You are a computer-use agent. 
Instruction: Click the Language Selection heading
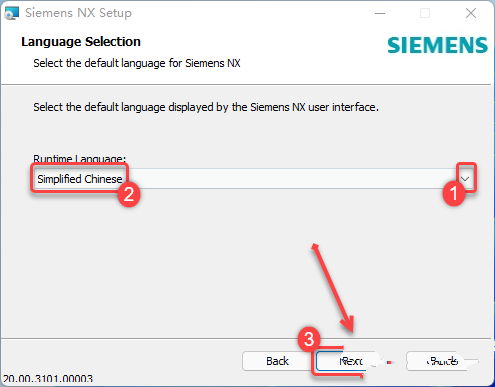pos(81,42)
